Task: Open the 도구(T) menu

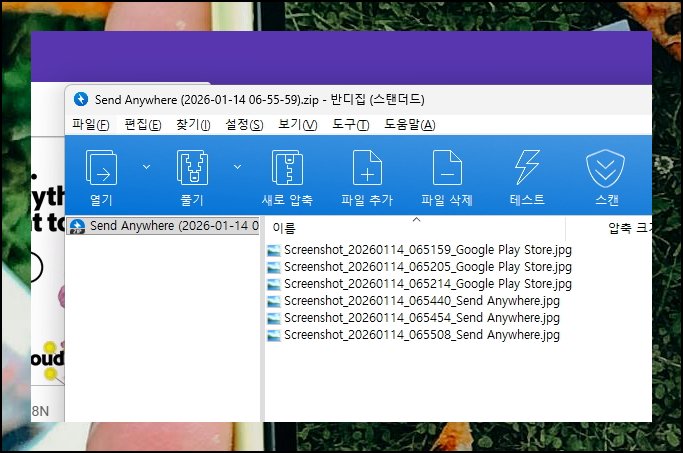Action: (x=351, y=125)
